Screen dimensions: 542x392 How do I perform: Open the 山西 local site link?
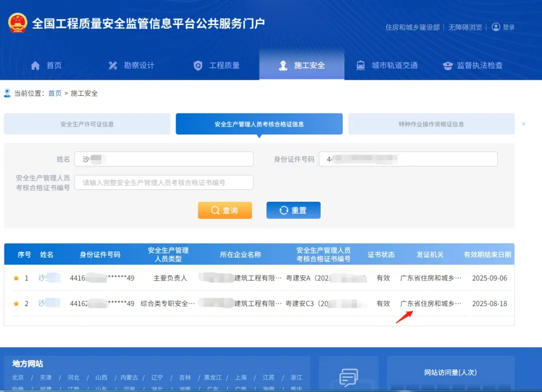[x=101, y=377]
